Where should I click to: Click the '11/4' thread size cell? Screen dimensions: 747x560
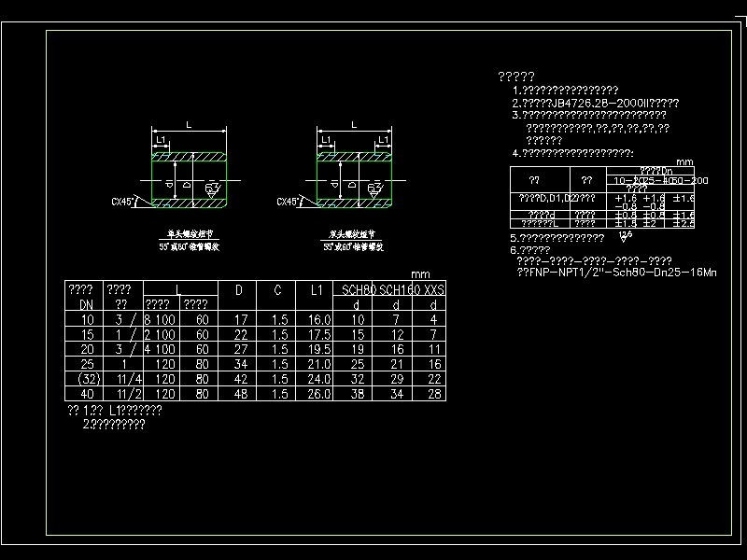pyautogui.click(x=129, y=379)
